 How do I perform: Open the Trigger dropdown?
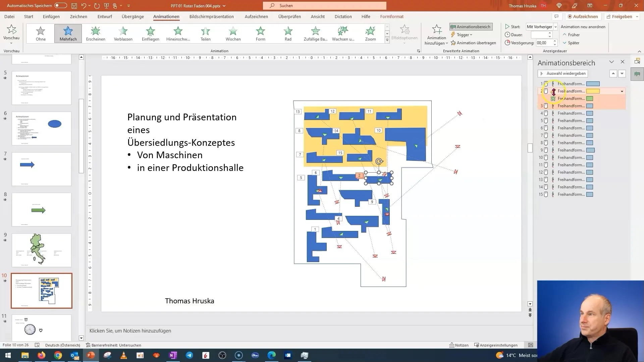(x=462, y=35)
